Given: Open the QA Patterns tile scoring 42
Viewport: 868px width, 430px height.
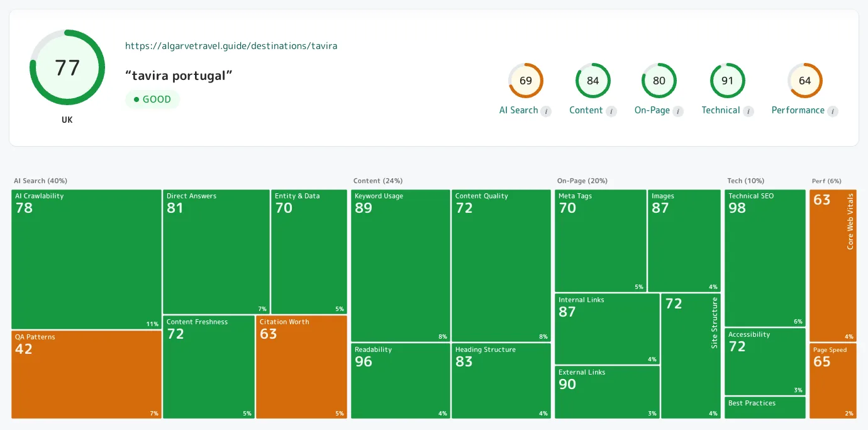Looking at the screenshot, I should (87, 375).
